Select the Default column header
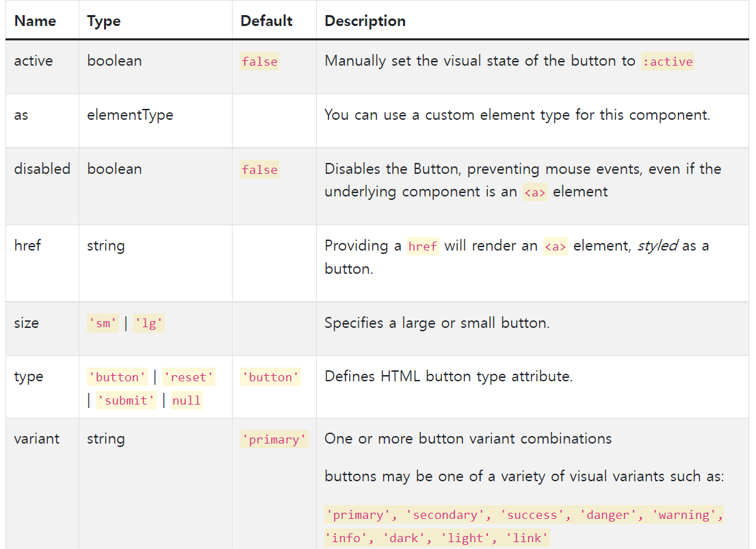 click(x=266, y=21)
